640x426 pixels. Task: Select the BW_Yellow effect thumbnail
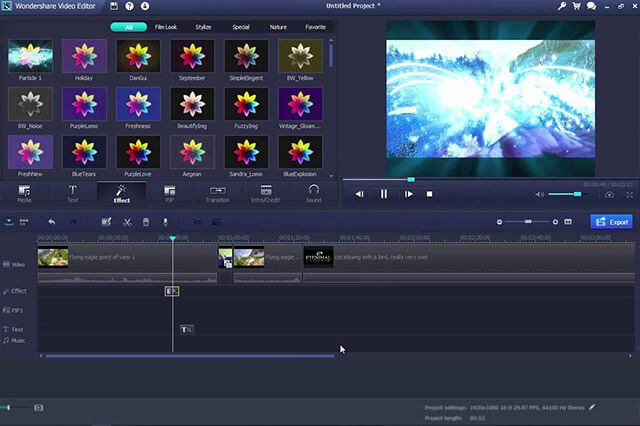point(300,56)
